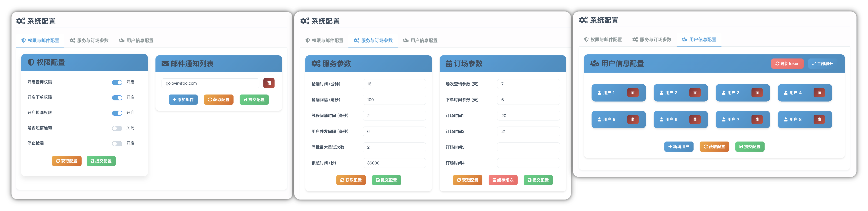The image size is (868, 211).
Task: Click the gears icon beside the left 系统配置 title
Action: (x=21, y=21)
